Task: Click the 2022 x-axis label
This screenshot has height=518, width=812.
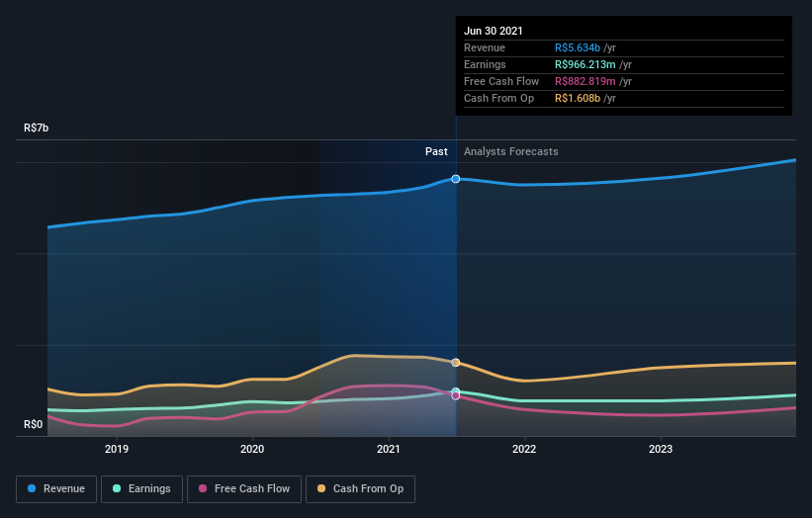Action: (x=524, y=449)
